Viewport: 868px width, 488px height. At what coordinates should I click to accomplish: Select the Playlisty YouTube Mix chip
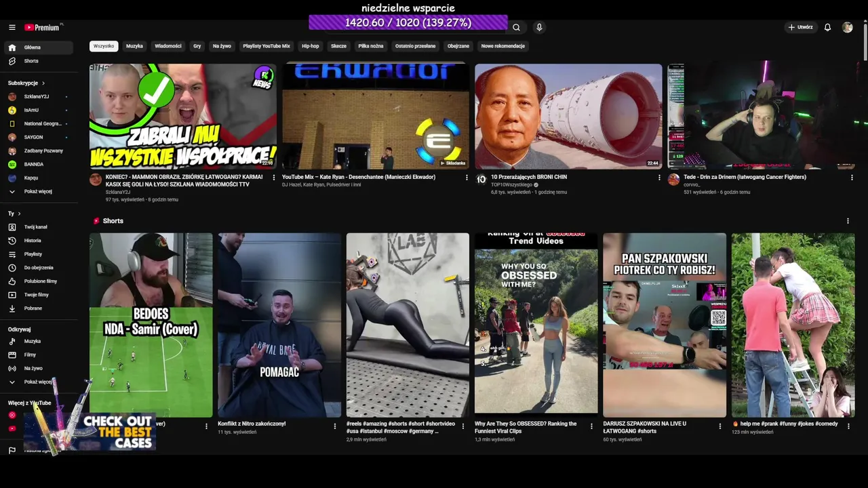pyautogui.click(x=267, y=46)
